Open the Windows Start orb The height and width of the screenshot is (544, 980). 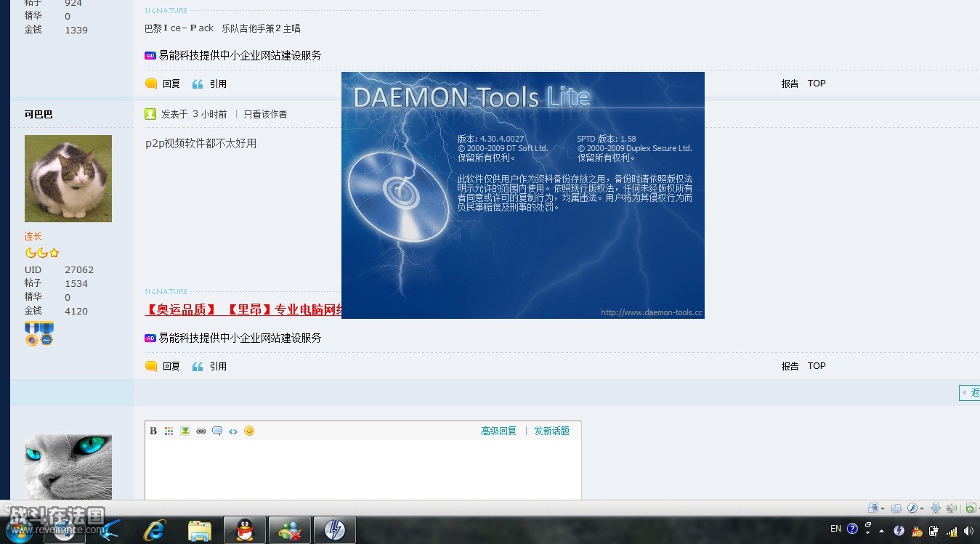tap(21, 529)
